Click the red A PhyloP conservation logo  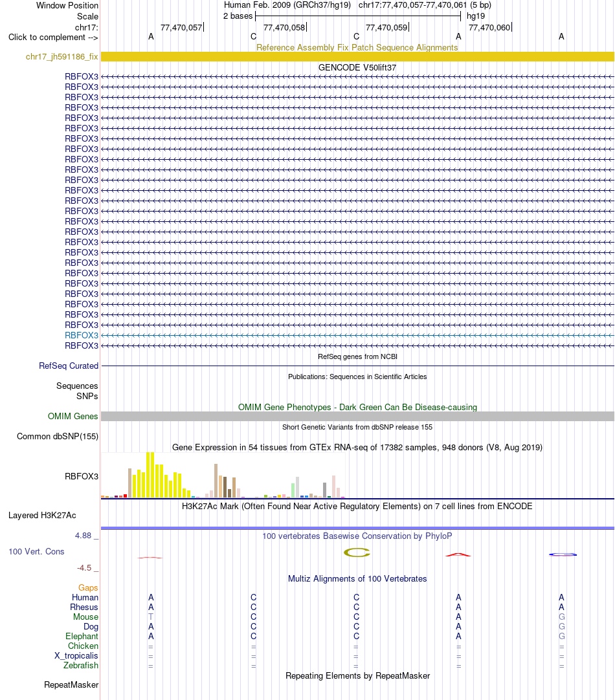click(458, 554)
